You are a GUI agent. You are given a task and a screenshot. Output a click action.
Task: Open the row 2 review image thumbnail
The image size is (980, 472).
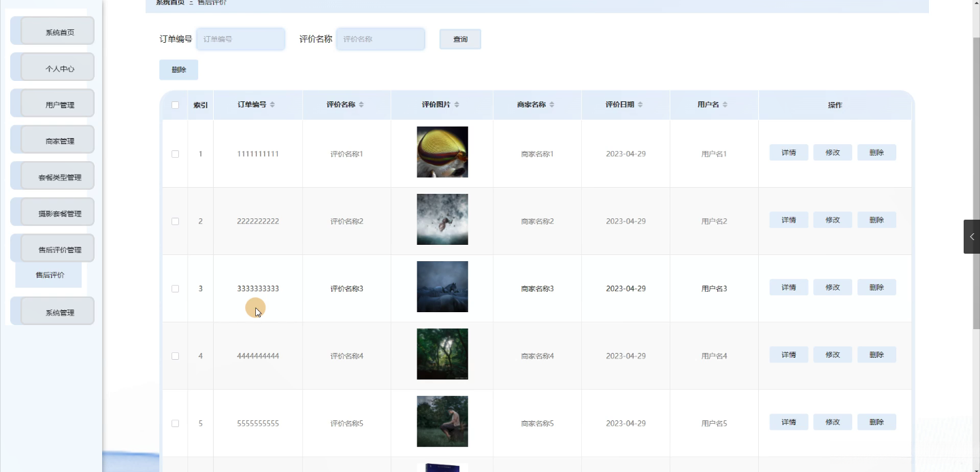click(x=442, y=219)
